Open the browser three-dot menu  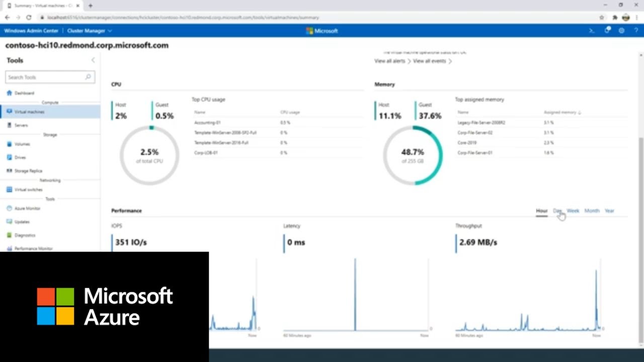tap(637, 17)
